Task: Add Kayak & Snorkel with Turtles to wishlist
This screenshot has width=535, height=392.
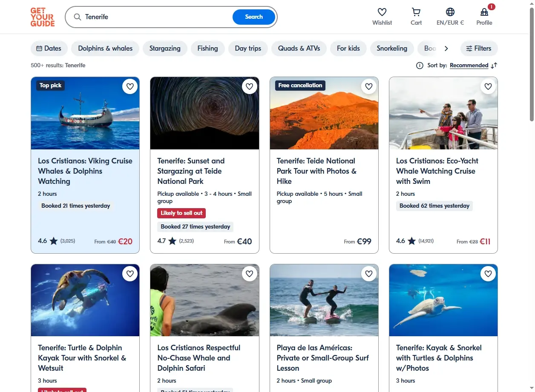Action: pos(488,274)
